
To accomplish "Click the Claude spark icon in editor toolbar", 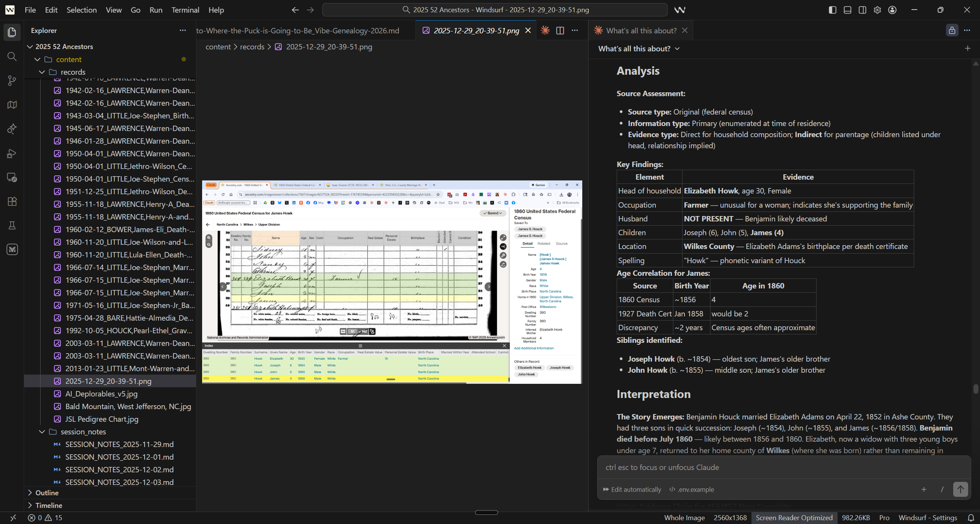I will tap(545, 31).
